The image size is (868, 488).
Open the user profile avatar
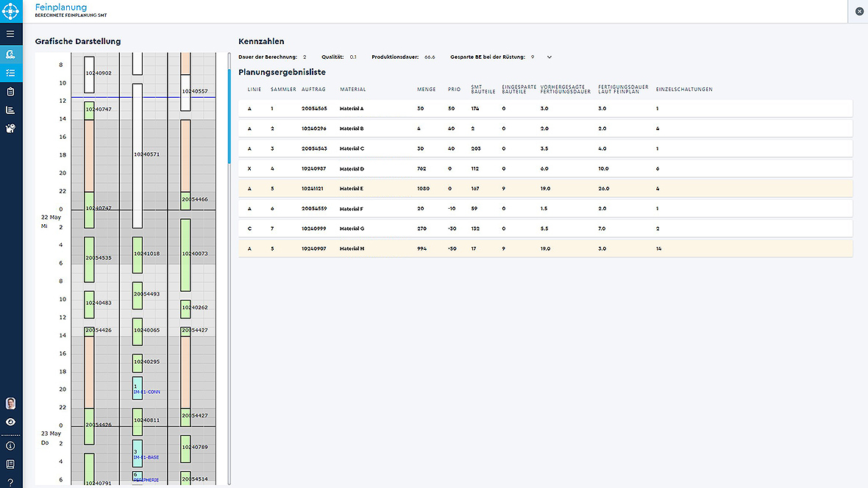10,403
